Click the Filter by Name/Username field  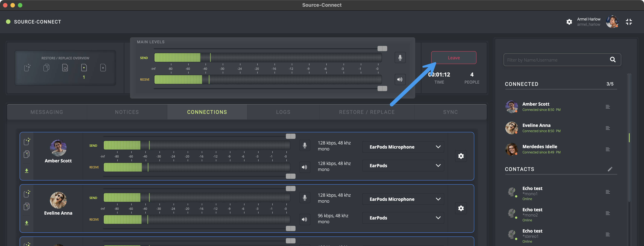[x=555, y=60]
